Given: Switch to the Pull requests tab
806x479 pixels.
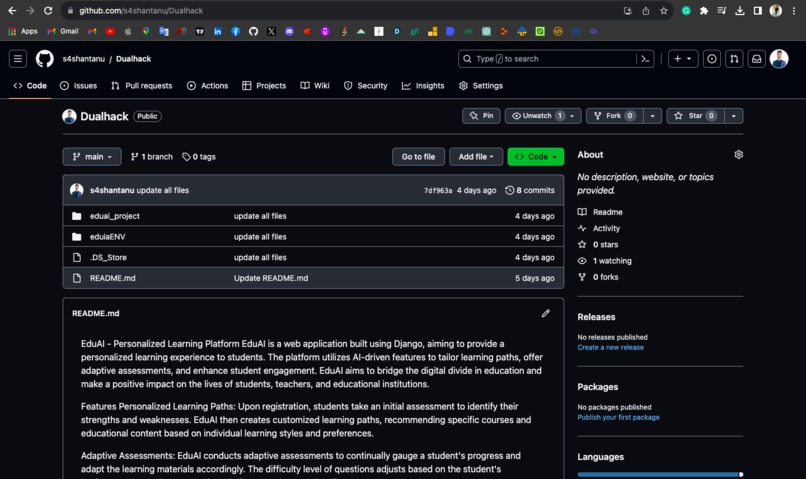Looking at the screenshot, I should [x=142, y=86].
